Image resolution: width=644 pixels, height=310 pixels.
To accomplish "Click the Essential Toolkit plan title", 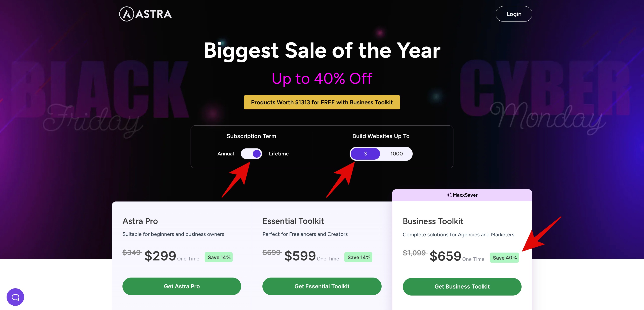I will coord(293,221).
